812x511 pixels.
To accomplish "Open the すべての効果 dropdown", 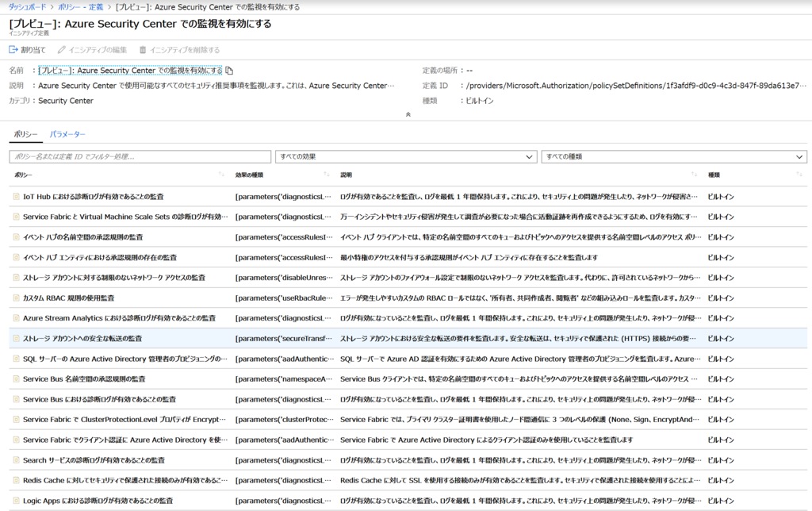I will click(x=407, y=156).
